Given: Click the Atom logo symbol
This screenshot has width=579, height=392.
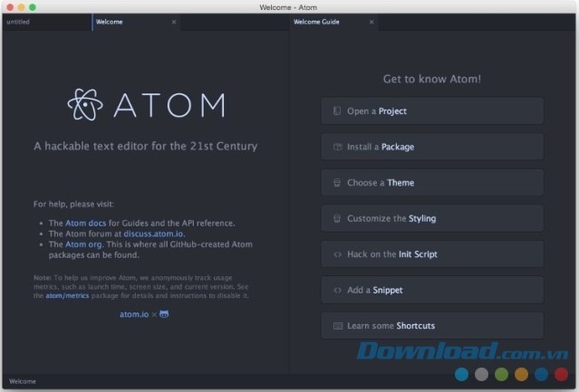Looking at the screenshot, I should coord(85,105).
